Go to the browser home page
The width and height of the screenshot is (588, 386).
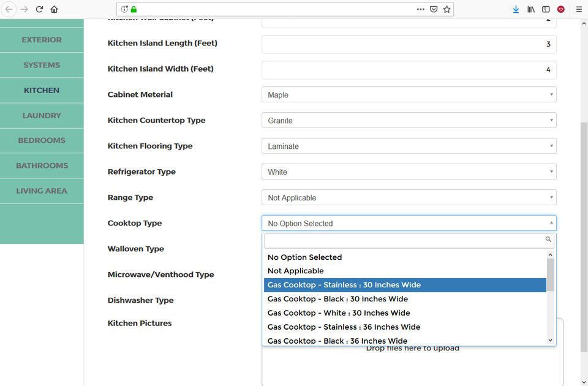tap(55, 9)
